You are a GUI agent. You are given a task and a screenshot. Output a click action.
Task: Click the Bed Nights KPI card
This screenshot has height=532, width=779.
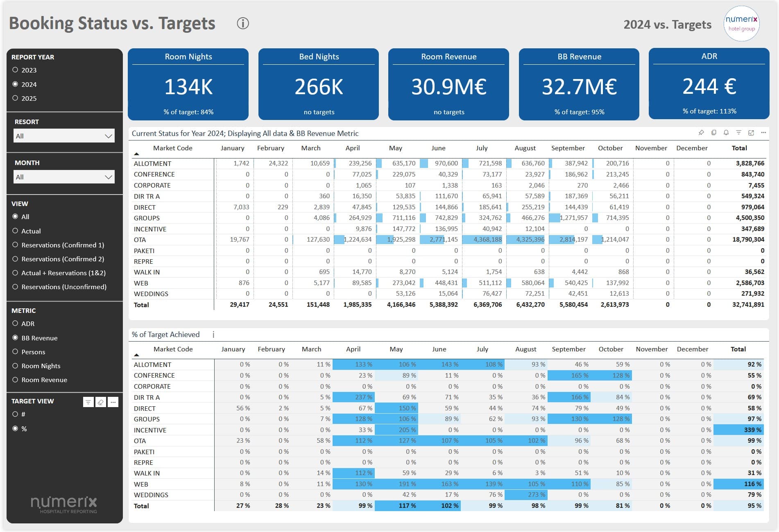point(319,84)
